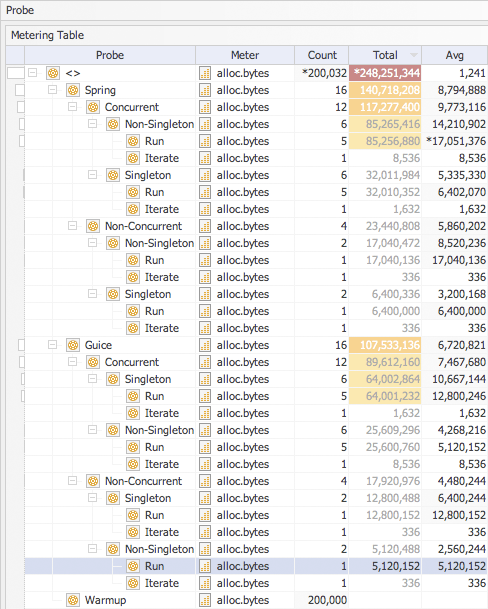Screen dimensions: 488x609
Task: Click the meter chart icon in Spring row
Action: coord(205,90)
